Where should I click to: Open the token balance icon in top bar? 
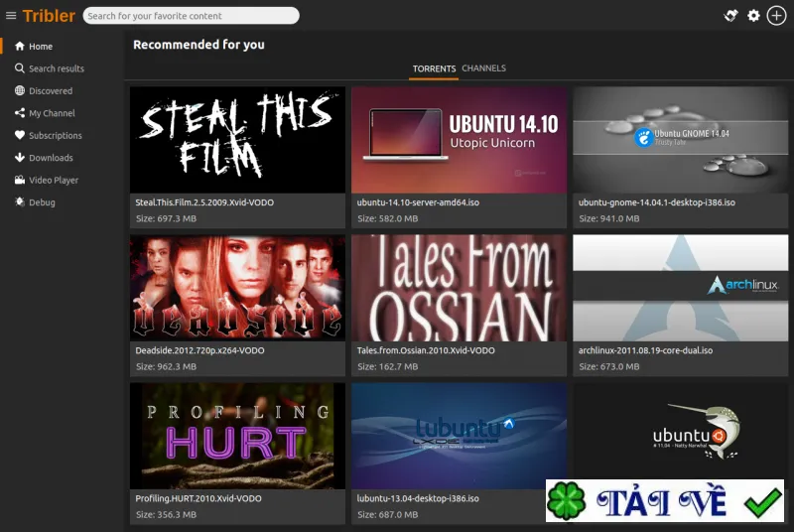[x=730, y=16]
